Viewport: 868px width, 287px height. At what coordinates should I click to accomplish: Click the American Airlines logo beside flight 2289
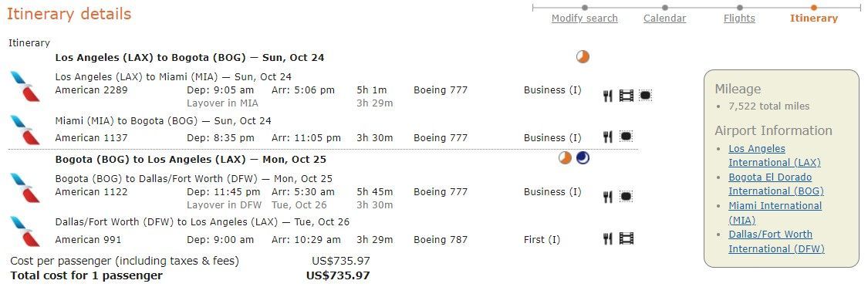(x=25, y=87)
